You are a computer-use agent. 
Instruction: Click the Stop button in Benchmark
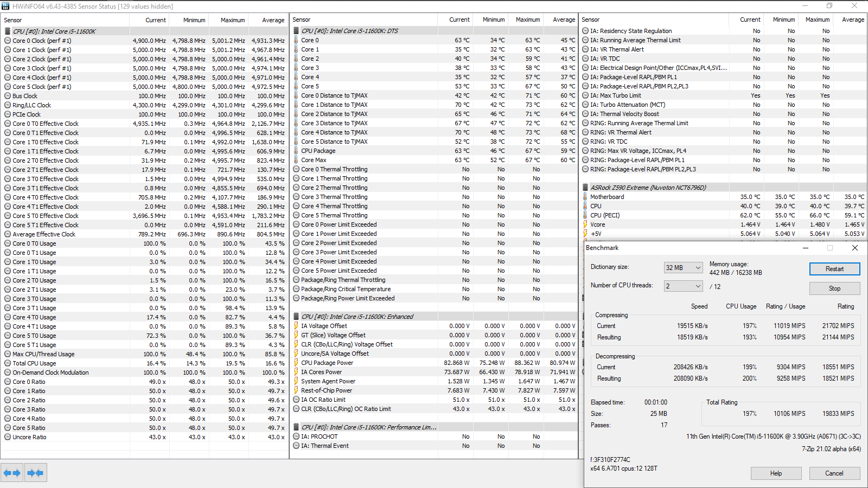click(834, 288)
